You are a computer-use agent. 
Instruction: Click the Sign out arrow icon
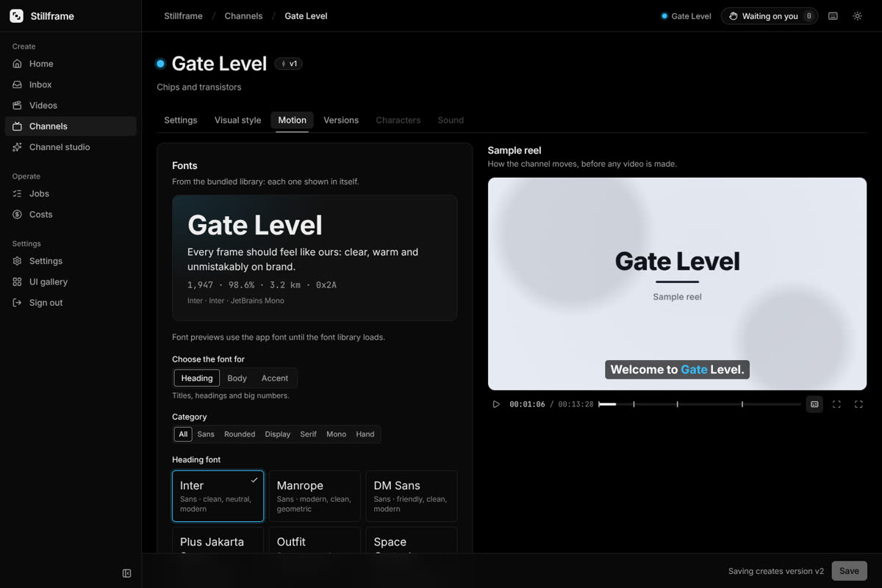[x=18, y=303]
